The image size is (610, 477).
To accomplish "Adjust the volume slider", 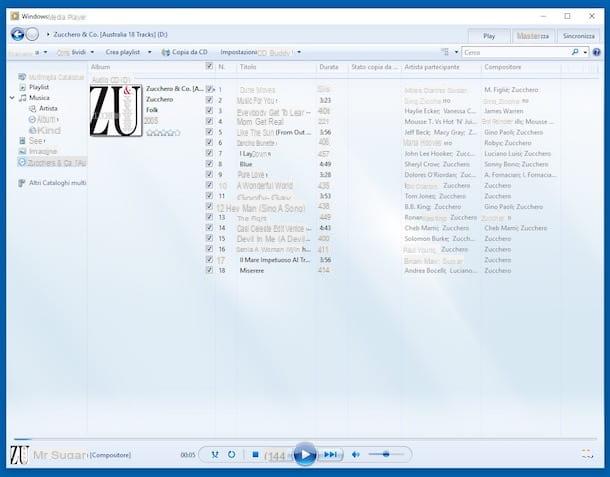I will tap(386, 454).
